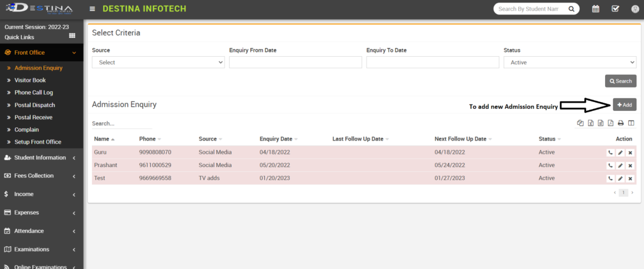
Task: Open the Quick Links grid icon
Action: coord(72,36)
